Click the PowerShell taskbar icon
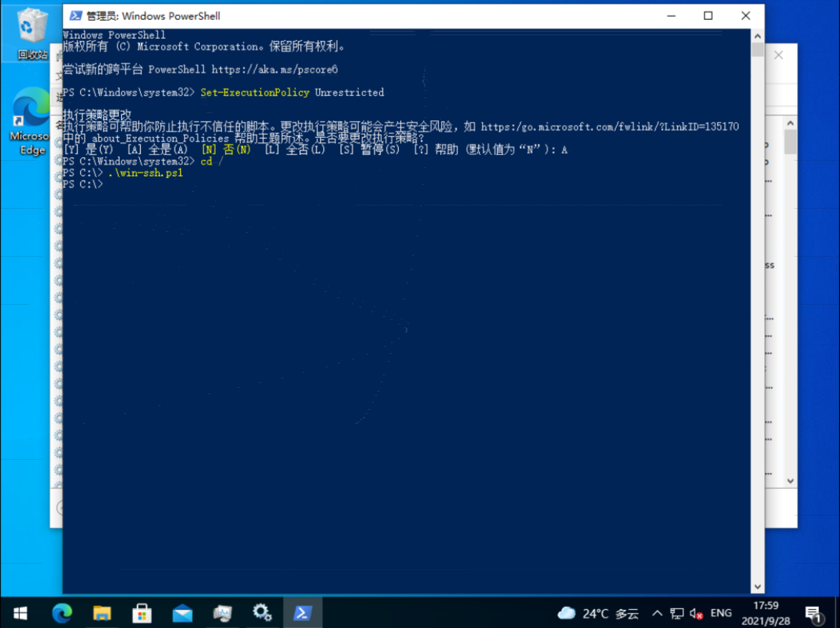Image resolution: width=840 pixels, height=628 pixels. click(x=302, y=613)
